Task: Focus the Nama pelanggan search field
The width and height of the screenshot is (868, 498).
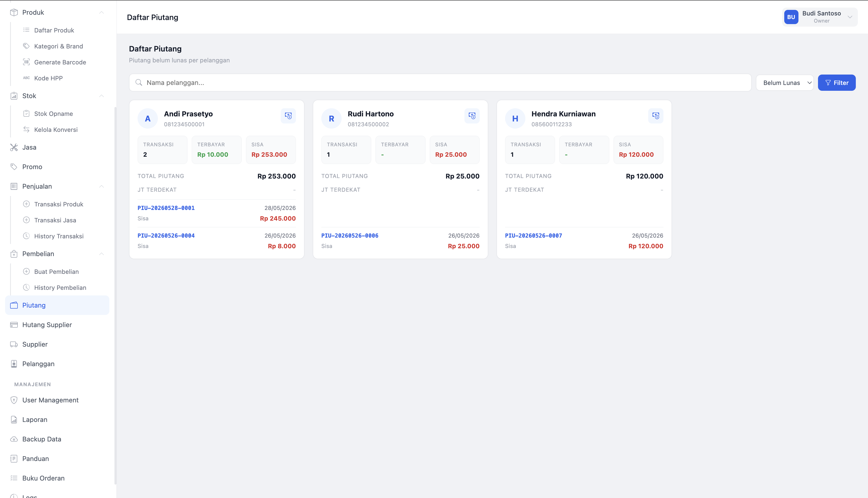Action: 440,82
